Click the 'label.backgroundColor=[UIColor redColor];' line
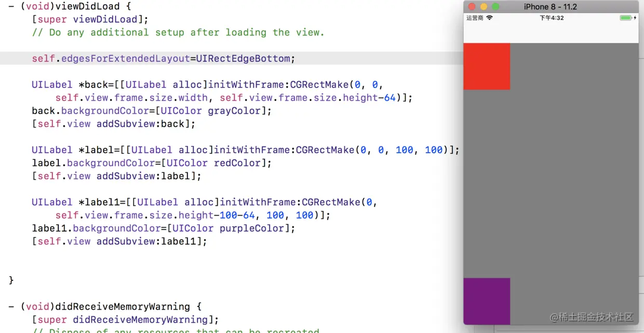The height and width of the screenshot is (333, 644). tap(152, 163)
